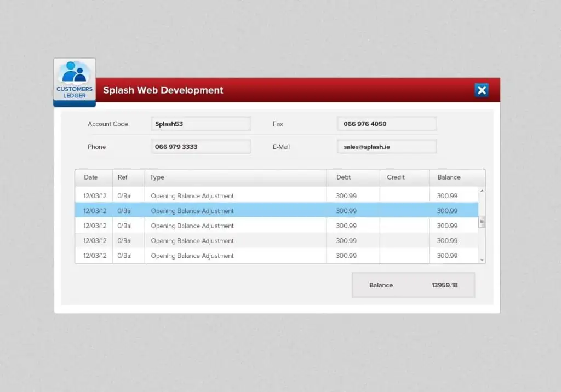Select the first Opening Balance Adjustment row
Image resolution: width=561 pixels, height=392 pixels.
click(277, 195)
